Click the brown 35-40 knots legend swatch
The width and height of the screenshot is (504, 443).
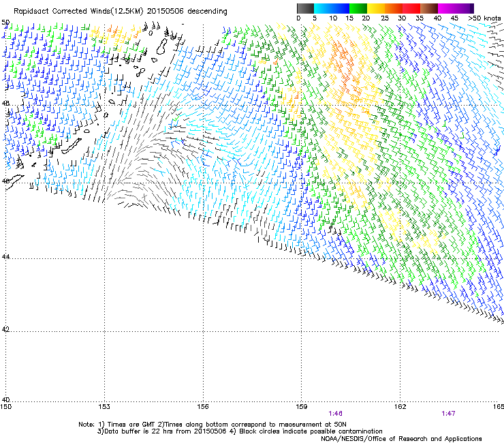click(x=429, y=8)
